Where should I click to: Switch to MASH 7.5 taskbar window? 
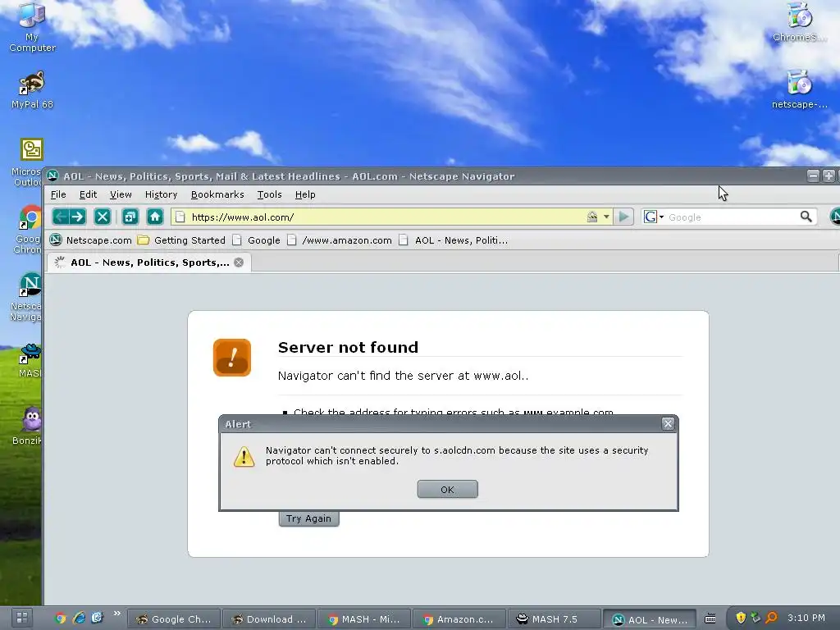[555, 619]
